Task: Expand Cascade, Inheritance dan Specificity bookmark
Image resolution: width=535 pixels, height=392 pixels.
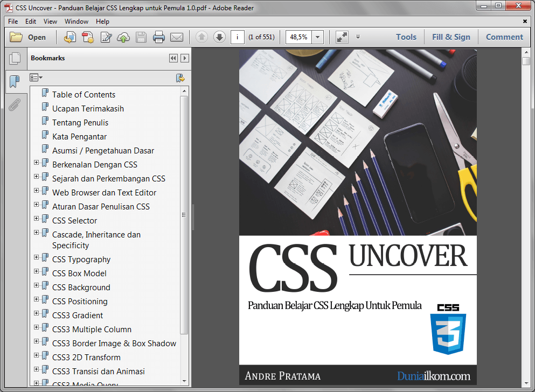Action: pyautogui.click(x=36, y=232)
